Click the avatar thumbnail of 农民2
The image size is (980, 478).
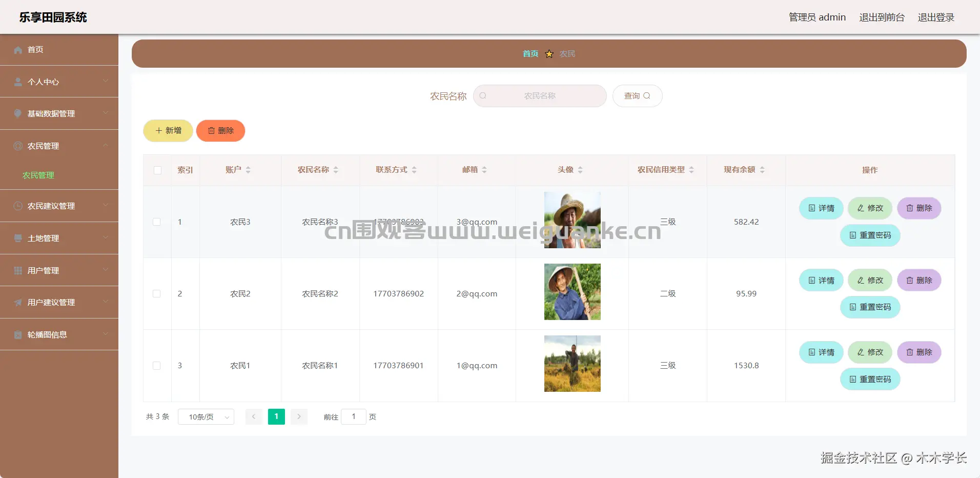(572, 292)
